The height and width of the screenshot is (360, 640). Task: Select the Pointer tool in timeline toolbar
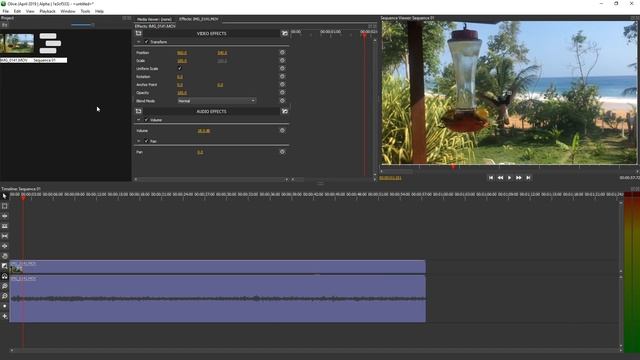(x=4, y=196)
